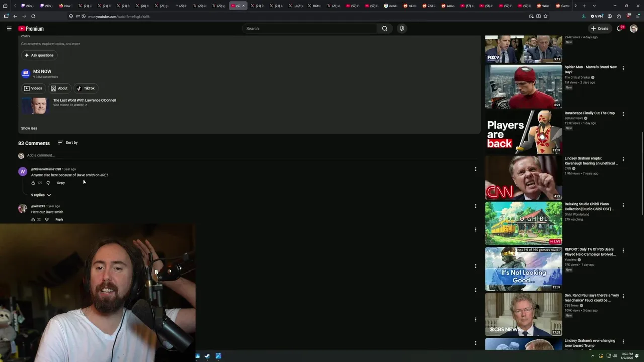Switch to the 'Getti' browser tab
The height and width of the screenshot is (362, 644).
pyautogui.click(x=562, y=6)
